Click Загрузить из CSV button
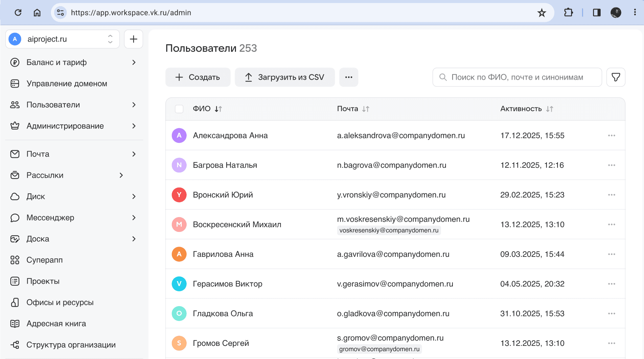This screenshot has width=644, height=359. tap(285, 77)
